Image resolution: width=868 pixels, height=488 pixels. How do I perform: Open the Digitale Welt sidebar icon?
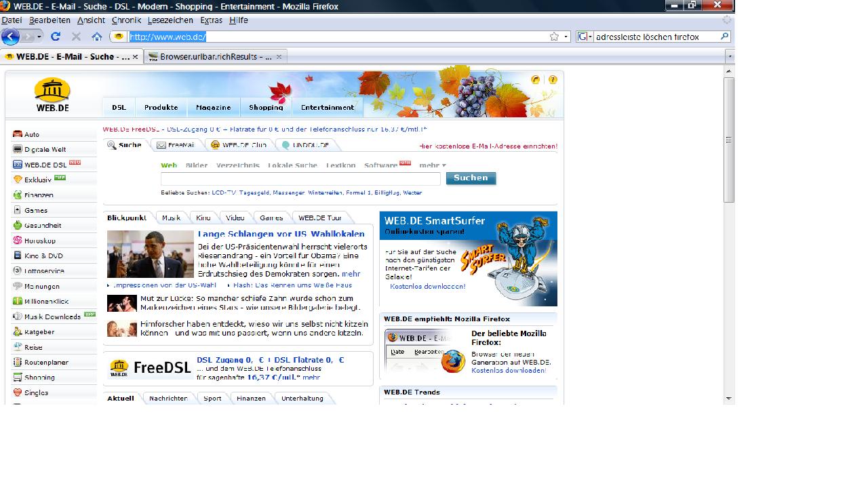click(18, 149)
